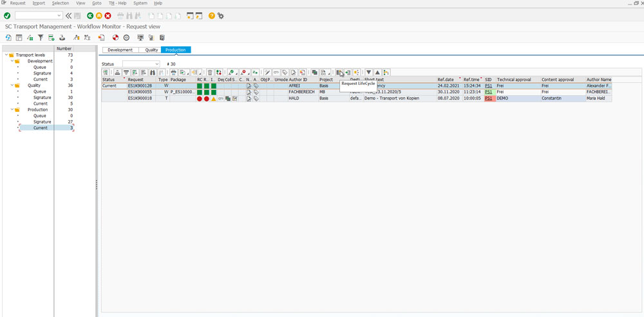
Task: Click the Content approval column header
Action: 563,80
